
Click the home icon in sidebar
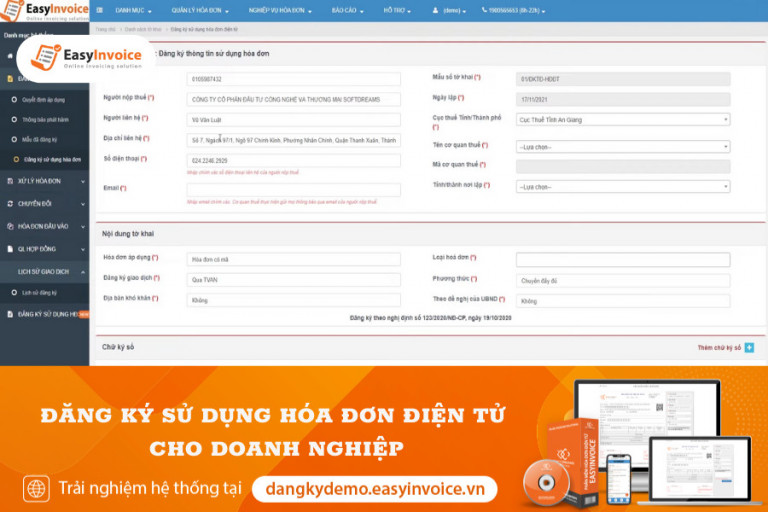(x=10, y=56)
